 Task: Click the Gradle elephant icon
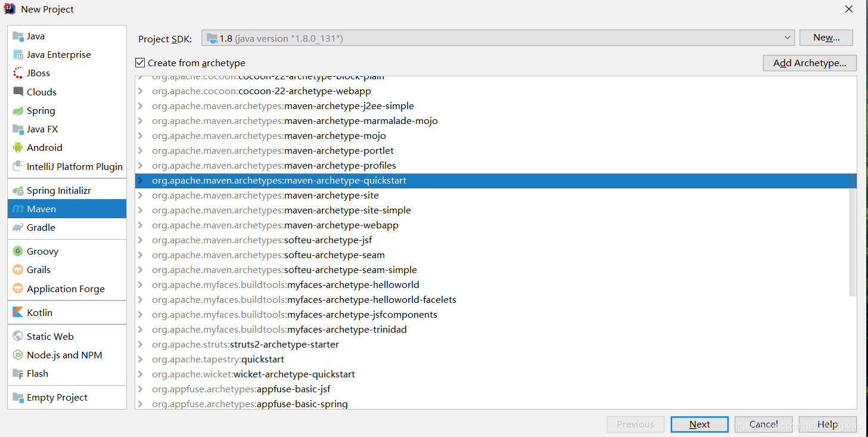(18, 227)
